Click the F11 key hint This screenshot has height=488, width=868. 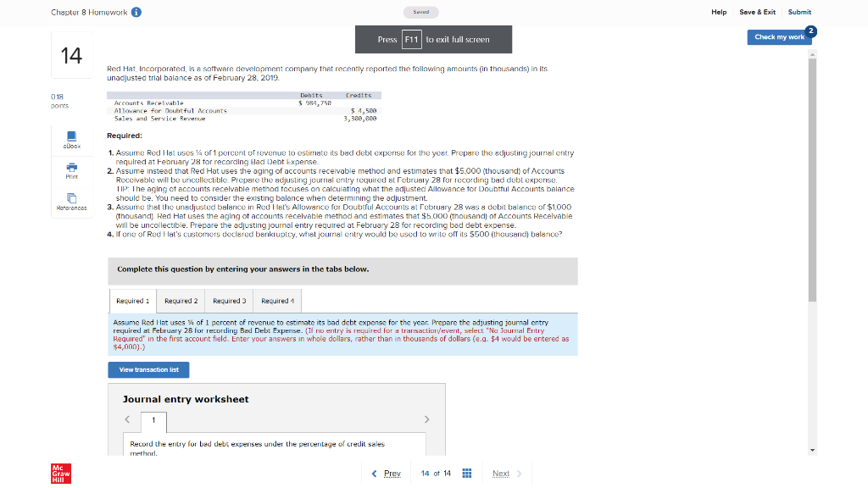tap(411, 40)
